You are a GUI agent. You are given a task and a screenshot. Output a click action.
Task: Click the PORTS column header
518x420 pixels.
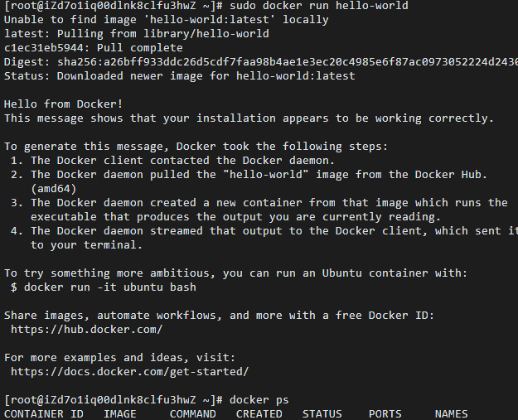(385, 414)
